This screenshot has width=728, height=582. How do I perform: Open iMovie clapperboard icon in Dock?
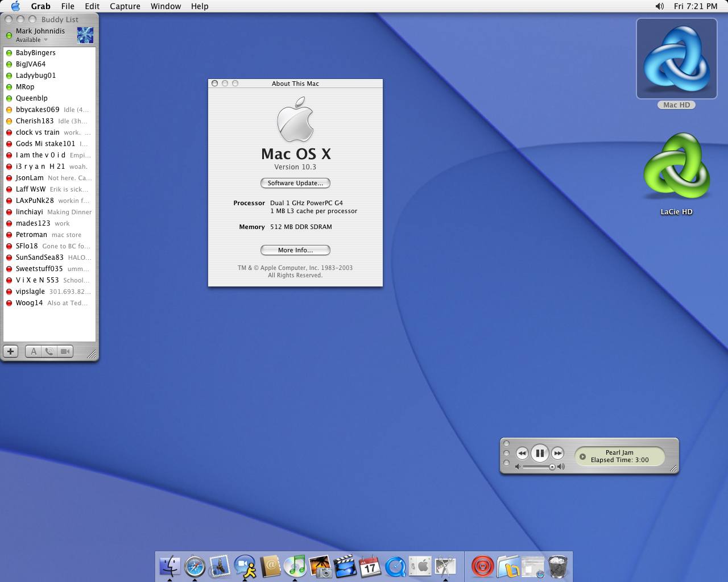tap(345, 566)
